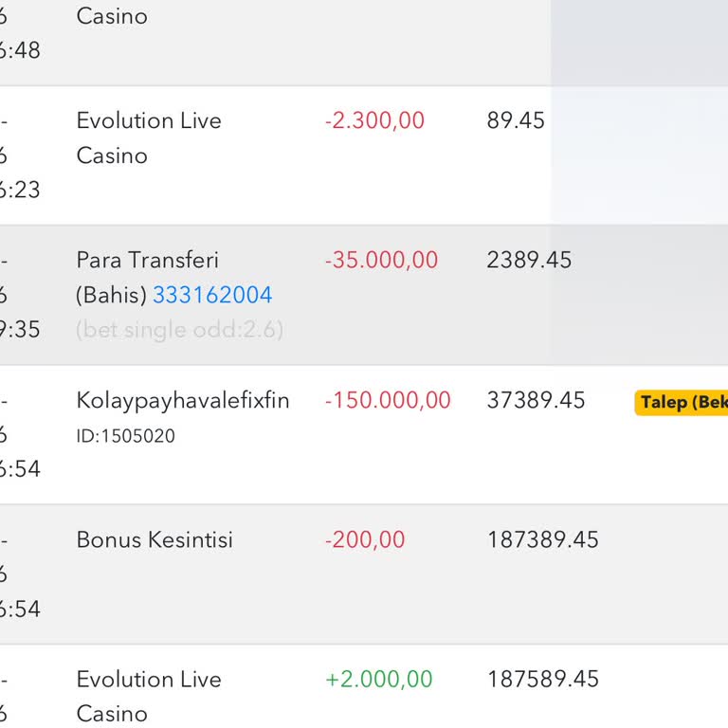Select the Bonus Kesintisi entry
Viewport: 728px width, 728px height.
click(x=155, y=540)
